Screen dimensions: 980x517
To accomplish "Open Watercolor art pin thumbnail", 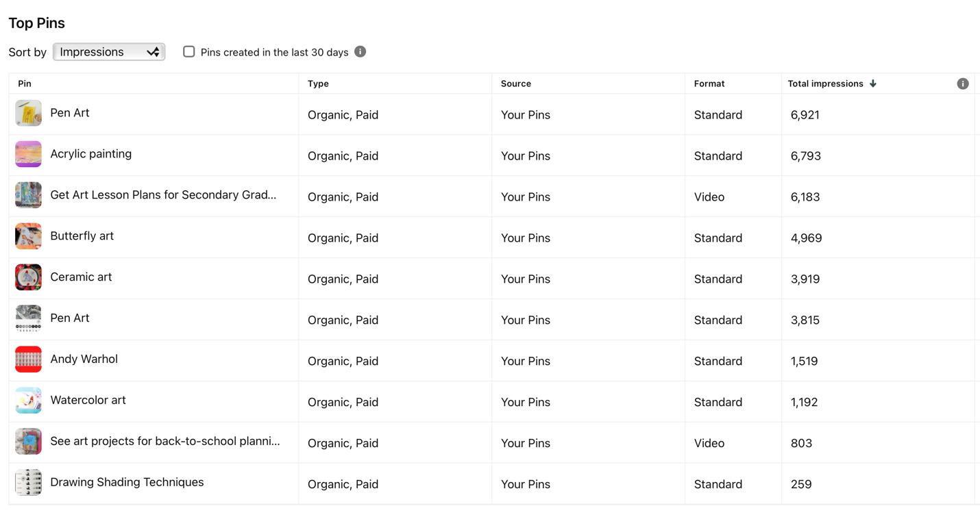I will (x=29, y=401).
